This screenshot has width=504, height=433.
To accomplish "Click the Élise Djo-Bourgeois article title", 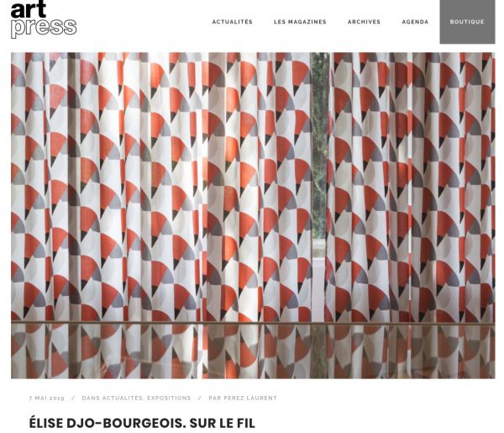I will (x=142, y=423).
